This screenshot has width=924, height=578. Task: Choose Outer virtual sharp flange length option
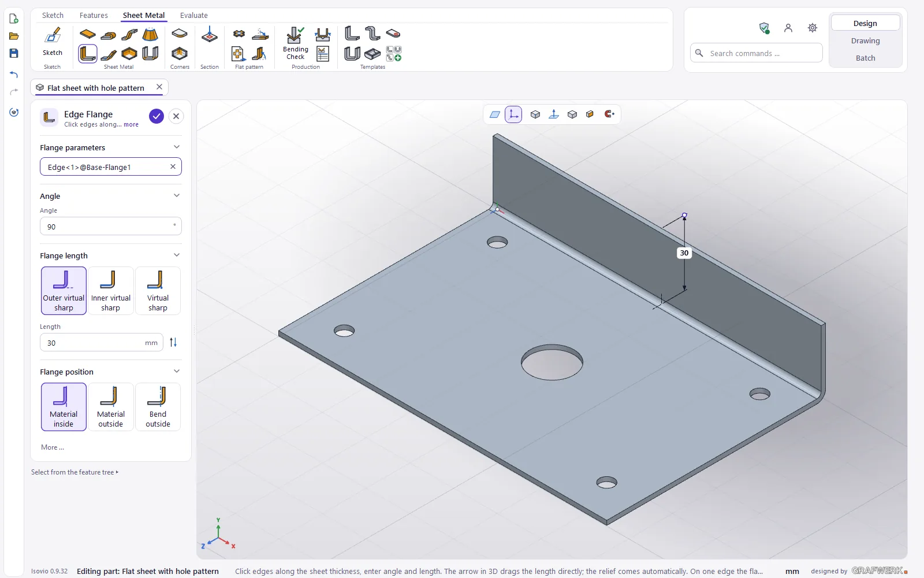pyautogui.click(x=64, y=291)
